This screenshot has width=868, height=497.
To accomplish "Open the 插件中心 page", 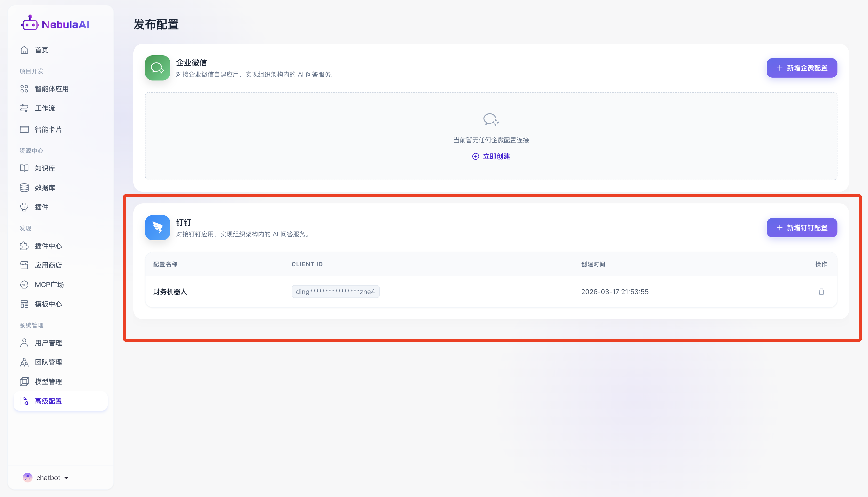I will coord(48,246).
